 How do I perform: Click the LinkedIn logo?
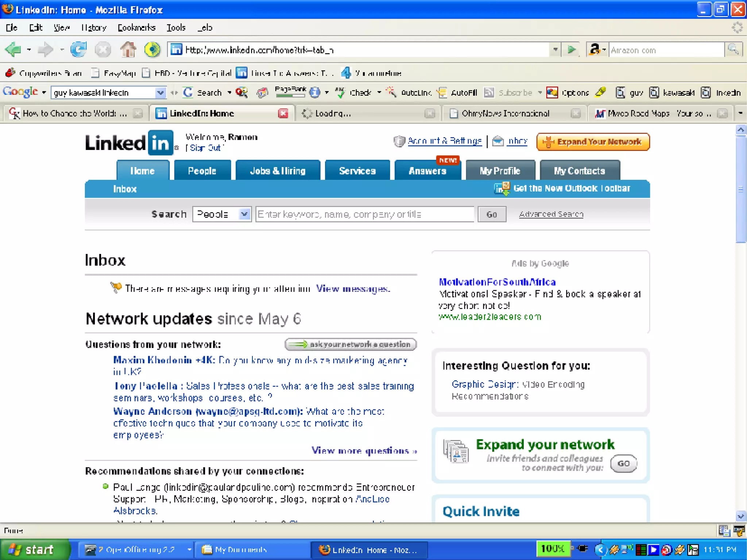(x=129, y=143)
